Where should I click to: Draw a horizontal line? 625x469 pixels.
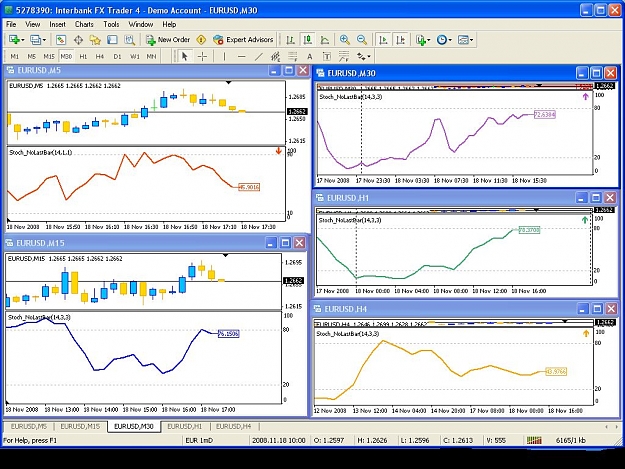click(x=241, y=56)
